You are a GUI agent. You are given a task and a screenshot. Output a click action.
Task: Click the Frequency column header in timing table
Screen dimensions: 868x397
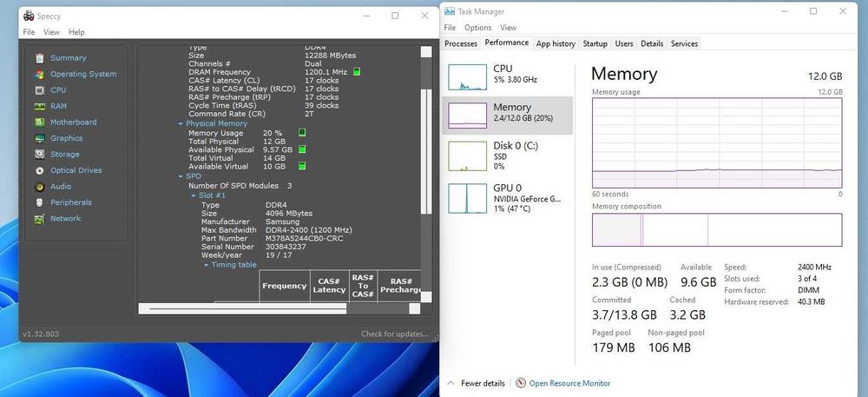(x=284, y=286)
